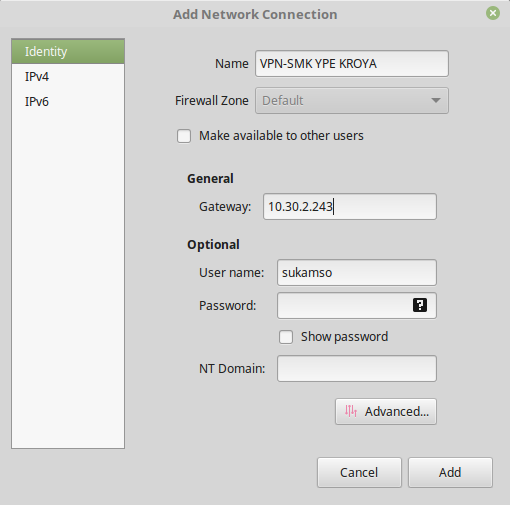Image resolution: width=510 pixels, height=505 pixels.
Task: Click Add to create the connection
Action: [x=450, y=472]
